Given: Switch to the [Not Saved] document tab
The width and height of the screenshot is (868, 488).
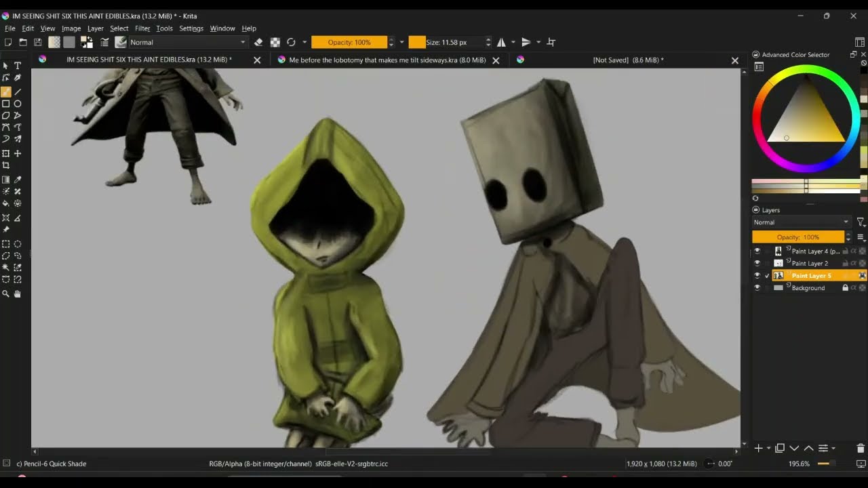Looking at the screenshot, I should (628, 60).
